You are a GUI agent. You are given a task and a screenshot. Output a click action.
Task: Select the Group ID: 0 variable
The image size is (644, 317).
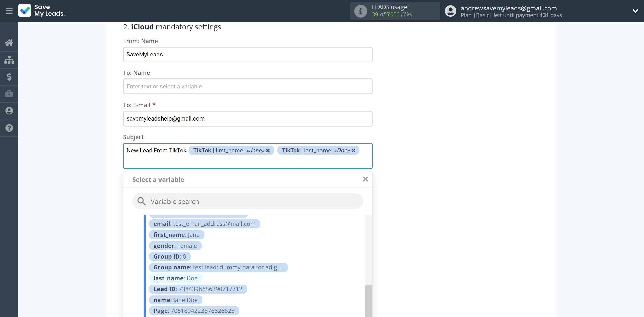coord(170,256)
